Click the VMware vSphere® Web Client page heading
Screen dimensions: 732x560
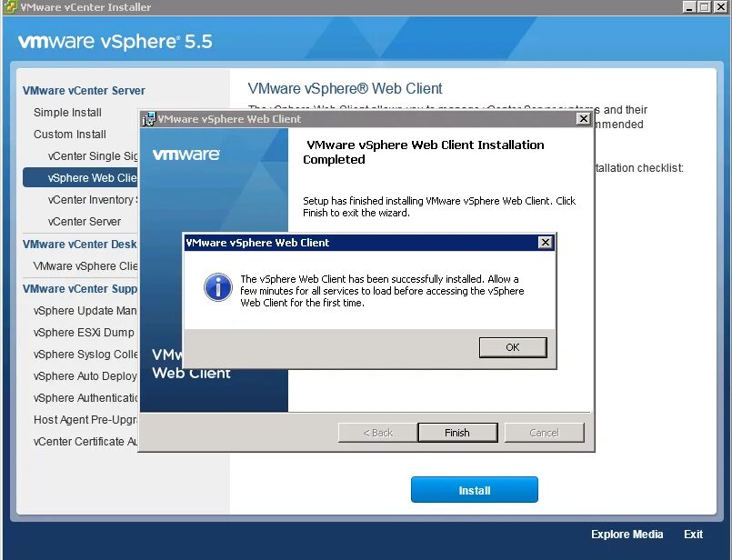pos(345,89)
